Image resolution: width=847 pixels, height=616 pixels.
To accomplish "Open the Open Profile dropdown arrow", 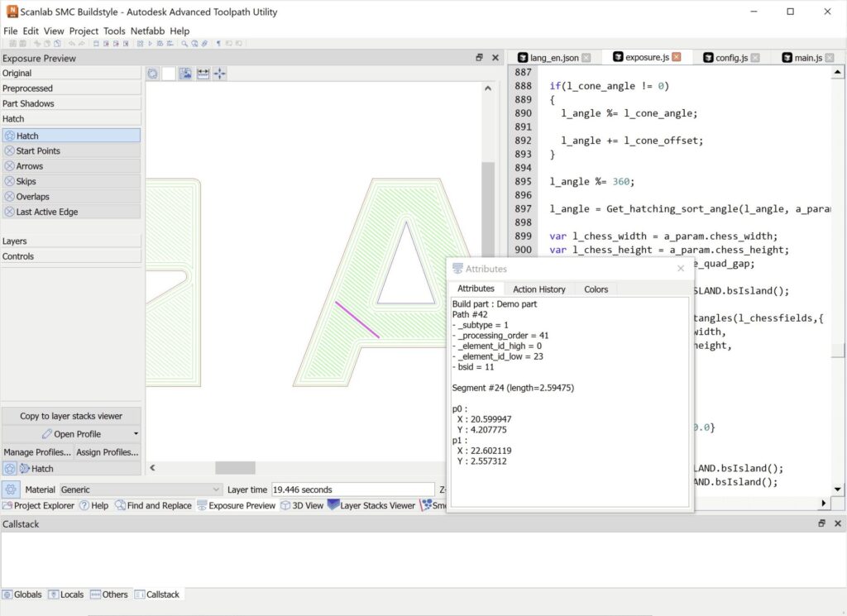I will (134, 433).
